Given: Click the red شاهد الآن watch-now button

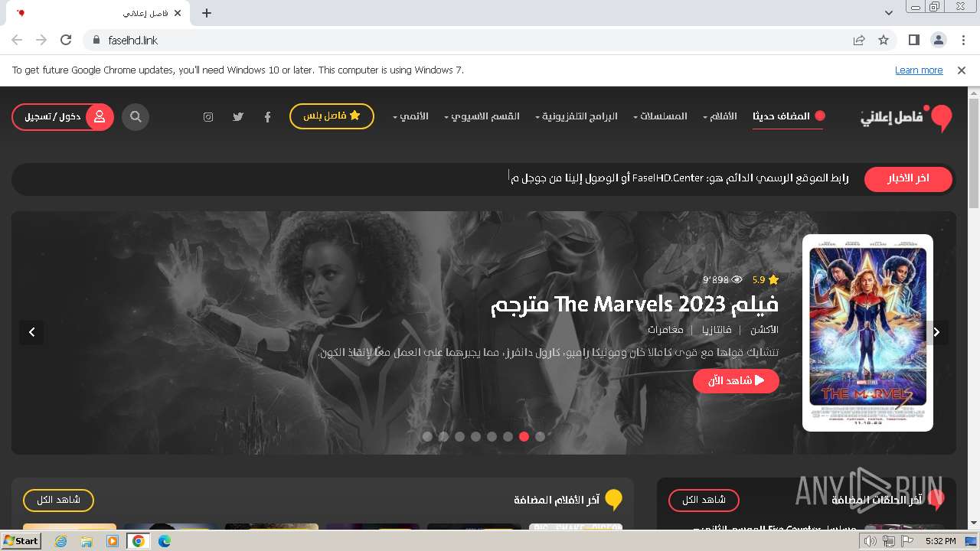Looking at the screenshot, I should [x=736, y=380].
